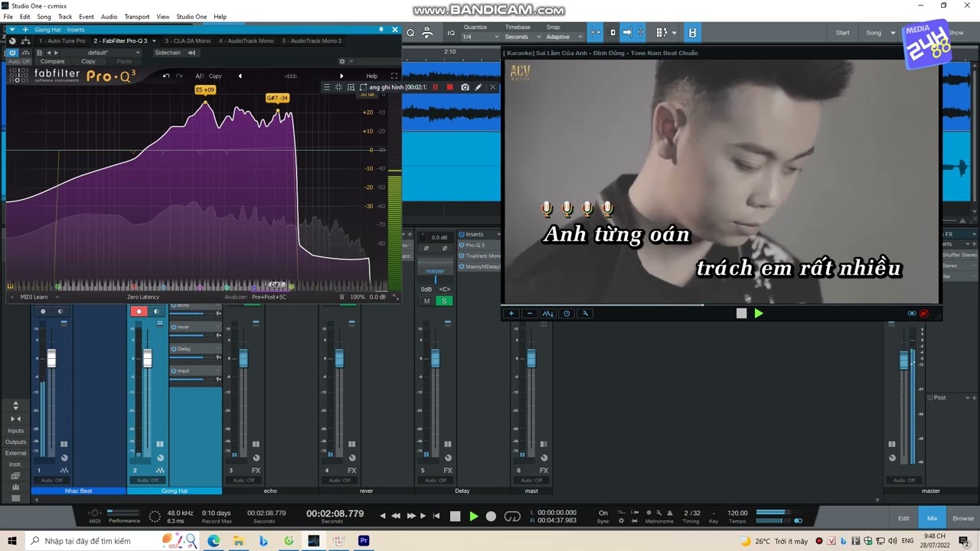Bypass the FabFilter plugin with power button

click(12, 52)
